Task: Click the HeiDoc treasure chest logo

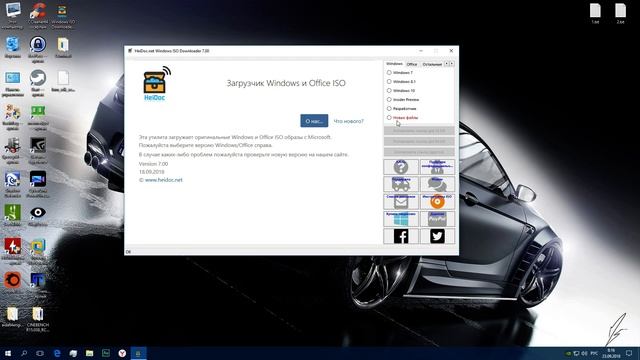Action: click(x=157, y=84)
